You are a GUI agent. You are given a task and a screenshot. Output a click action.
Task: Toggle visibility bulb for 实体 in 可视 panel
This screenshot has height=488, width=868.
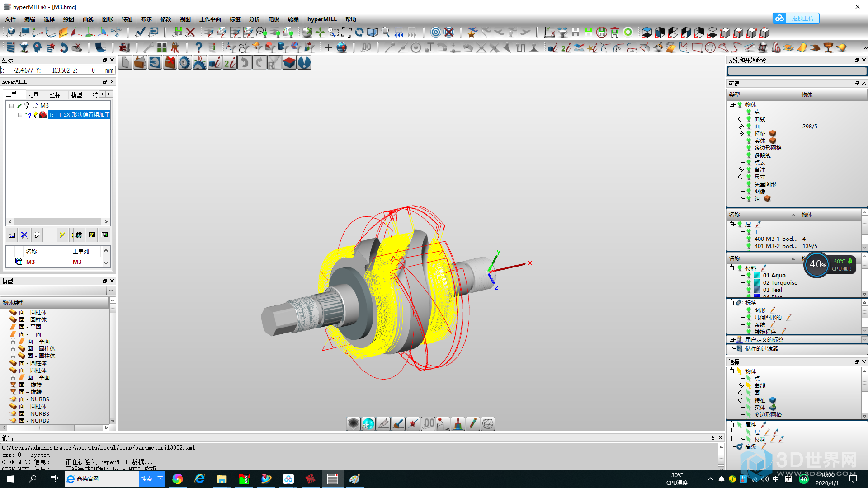pos(749,141)
